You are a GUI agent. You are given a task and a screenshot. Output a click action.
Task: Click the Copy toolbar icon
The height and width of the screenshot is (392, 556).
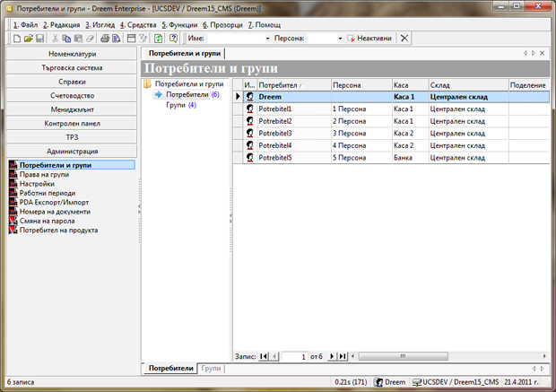pyautogui.click(x=66, y=39)
